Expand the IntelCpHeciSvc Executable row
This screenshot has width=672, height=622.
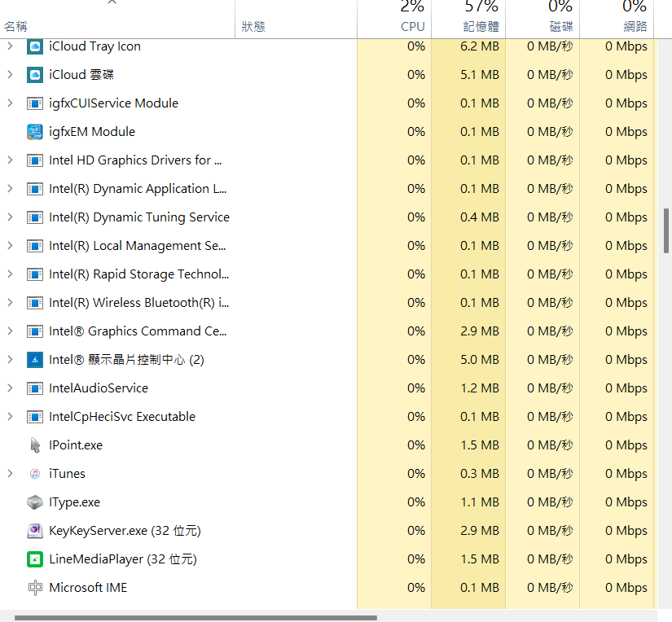[x=10, y=417]
